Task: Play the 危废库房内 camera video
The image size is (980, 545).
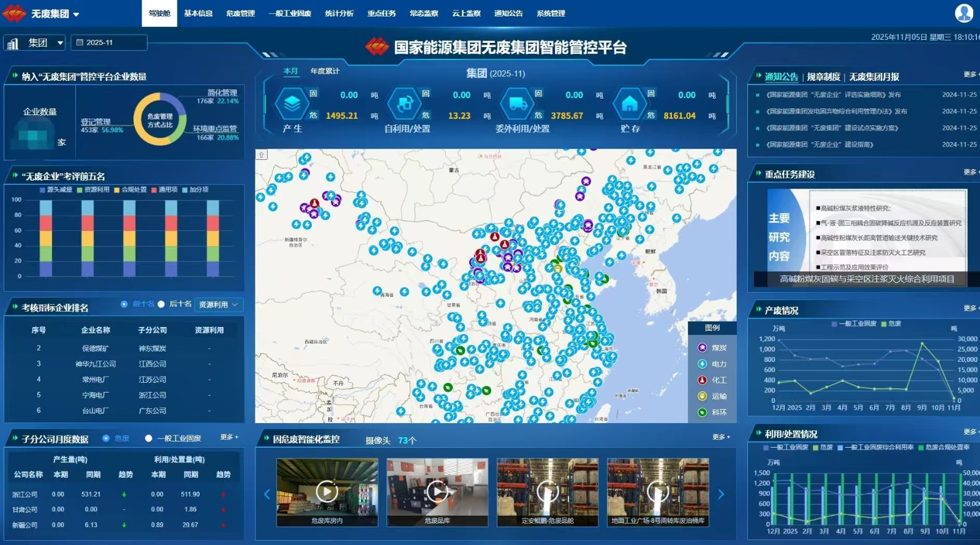Action: click(x=327, y=491)
